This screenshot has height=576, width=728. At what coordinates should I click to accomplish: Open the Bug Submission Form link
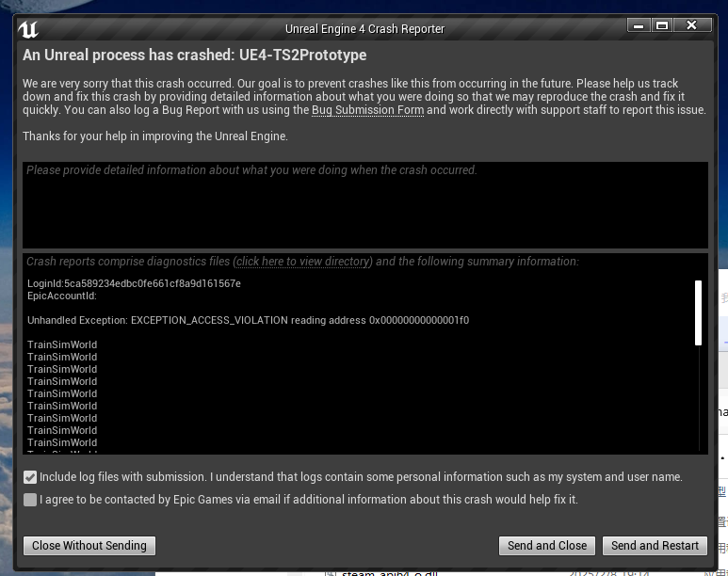click(x=368, y=110)
